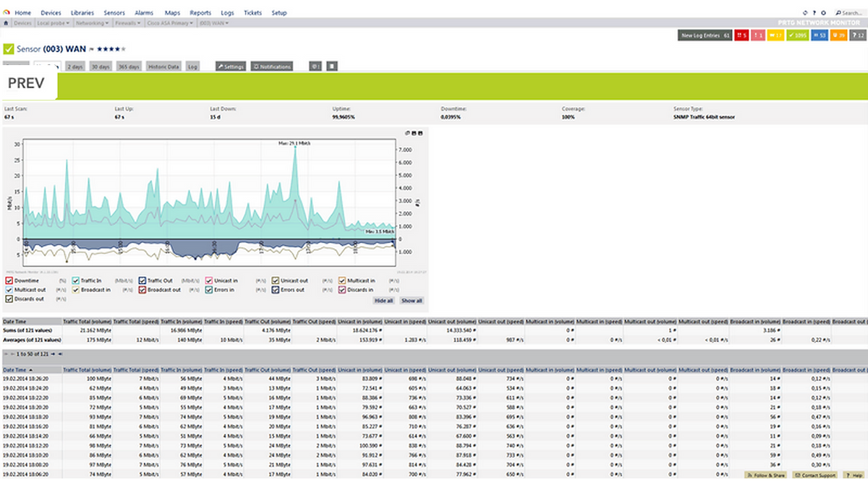The image size is (868, 486).
Task: Click the Notifications button
Action: 272,67
